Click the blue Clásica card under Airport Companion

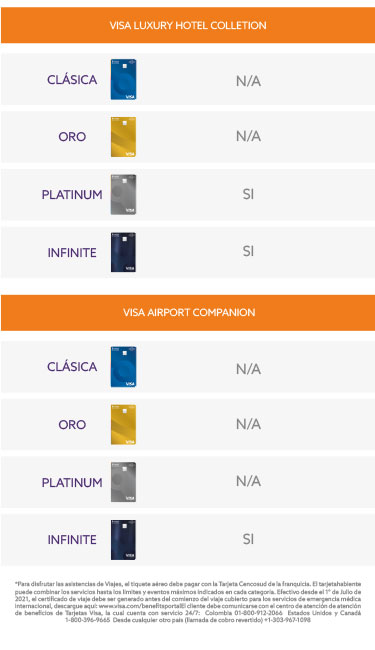(x=123, y=367)
